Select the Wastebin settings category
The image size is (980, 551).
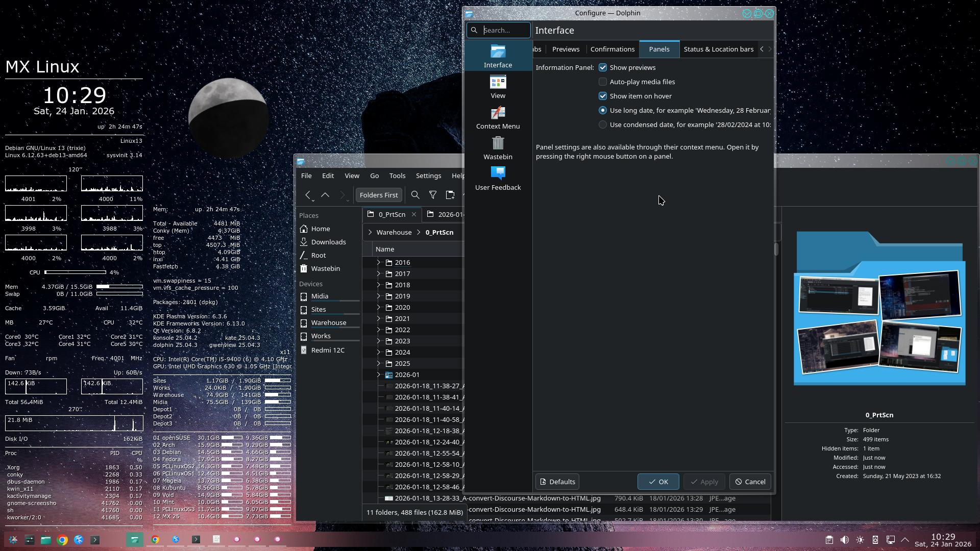[498, 148]
